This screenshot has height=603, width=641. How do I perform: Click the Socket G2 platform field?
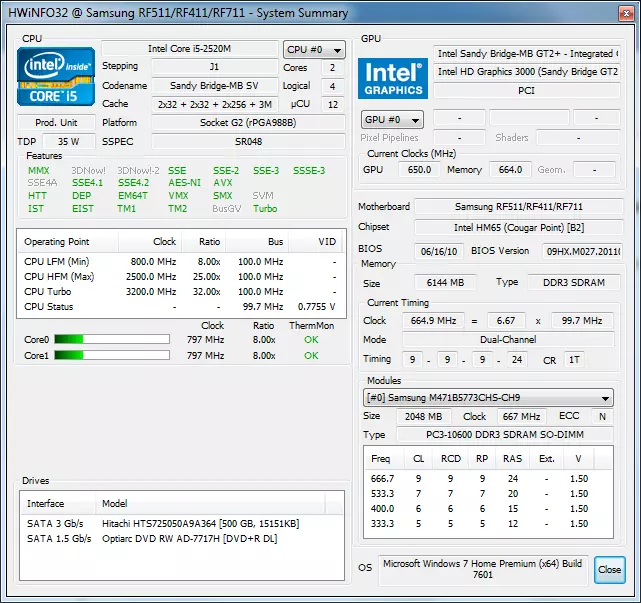(x=248, y=123)
